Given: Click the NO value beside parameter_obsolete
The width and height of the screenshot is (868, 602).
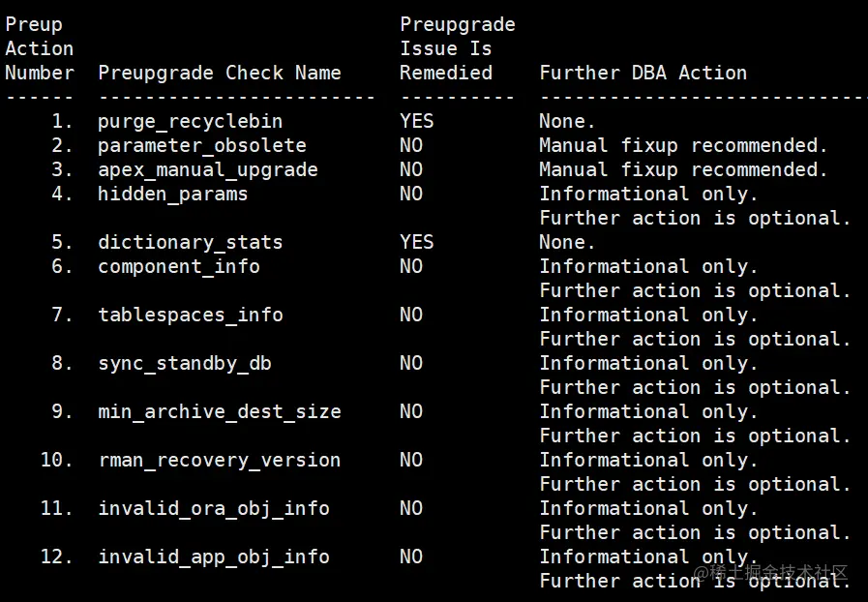Looking at the screenshot, I should click(x=411, y=145).
